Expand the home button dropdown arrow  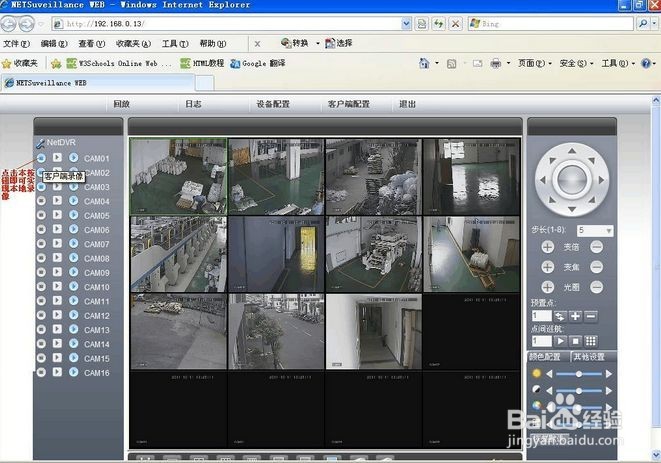(437, 63)
